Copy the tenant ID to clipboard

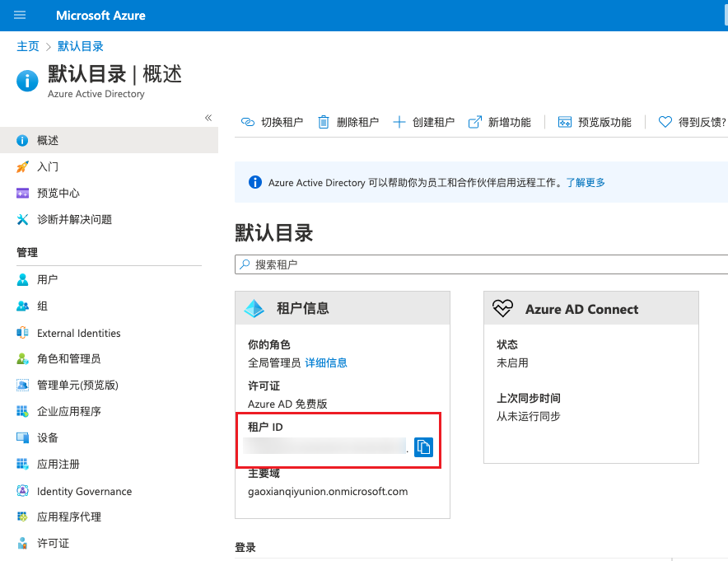(423, 447)
